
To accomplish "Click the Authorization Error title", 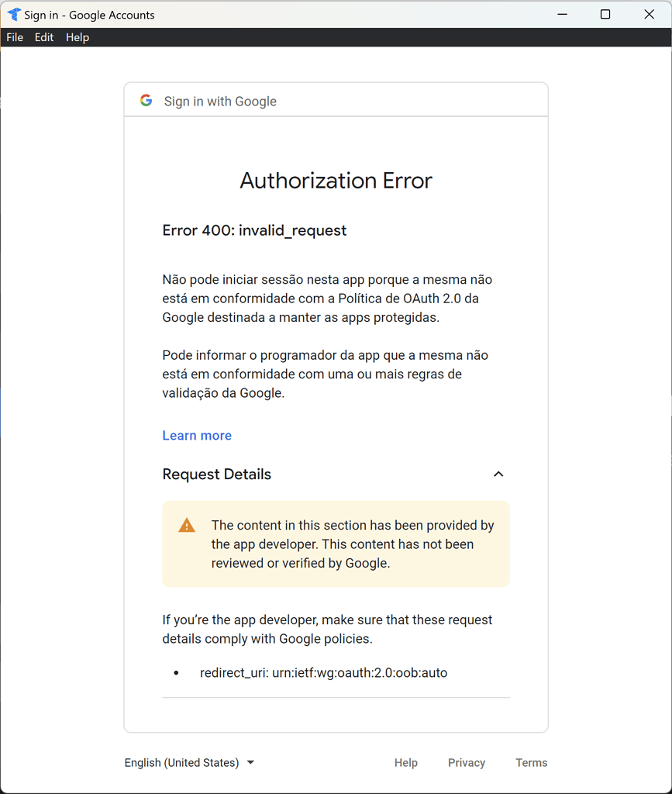I will click(336, 180).
